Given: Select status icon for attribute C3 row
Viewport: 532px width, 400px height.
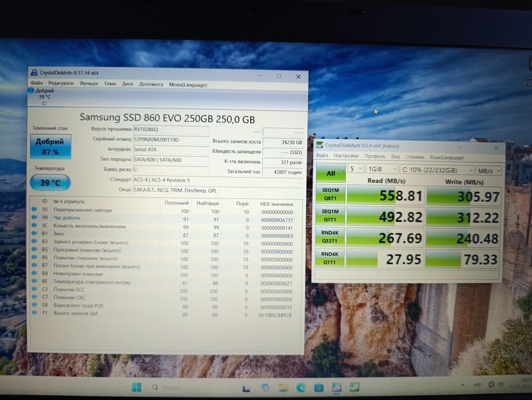Looking at the screenshot, I should pos(34,289).
